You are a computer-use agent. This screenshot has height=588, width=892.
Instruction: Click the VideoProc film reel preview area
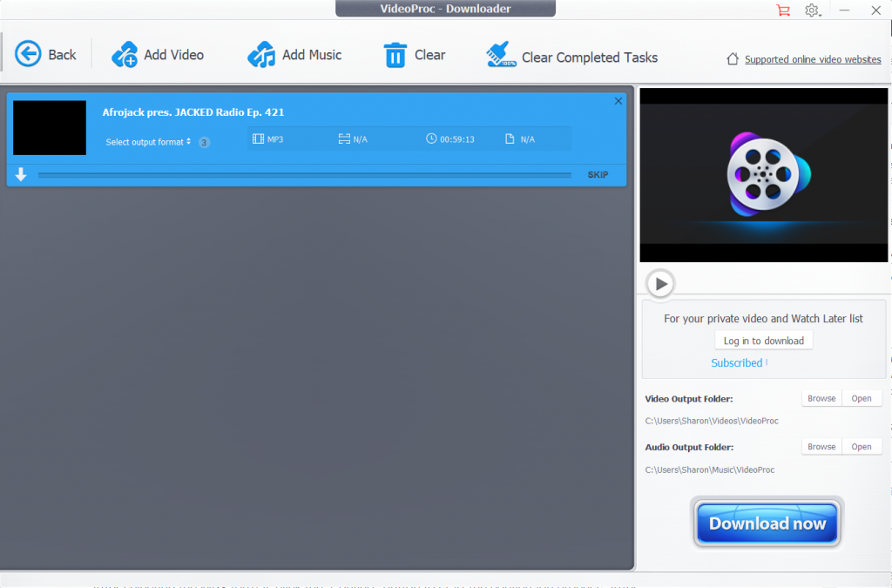pos(763,174)
